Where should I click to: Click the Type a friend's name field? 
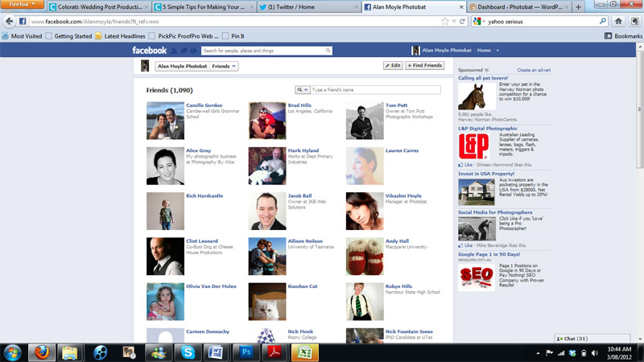click(x=375, y=90)
